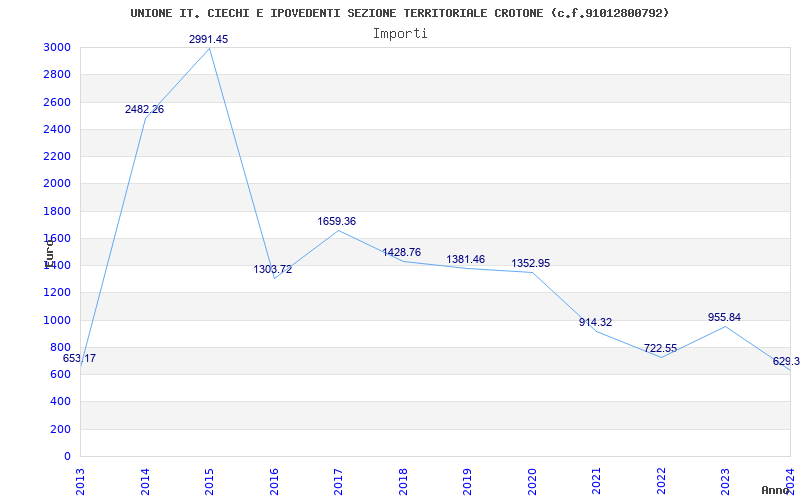Screen dimensions: 800x500
Task: Click the 1352.95 data label
Action: point(531,263)
